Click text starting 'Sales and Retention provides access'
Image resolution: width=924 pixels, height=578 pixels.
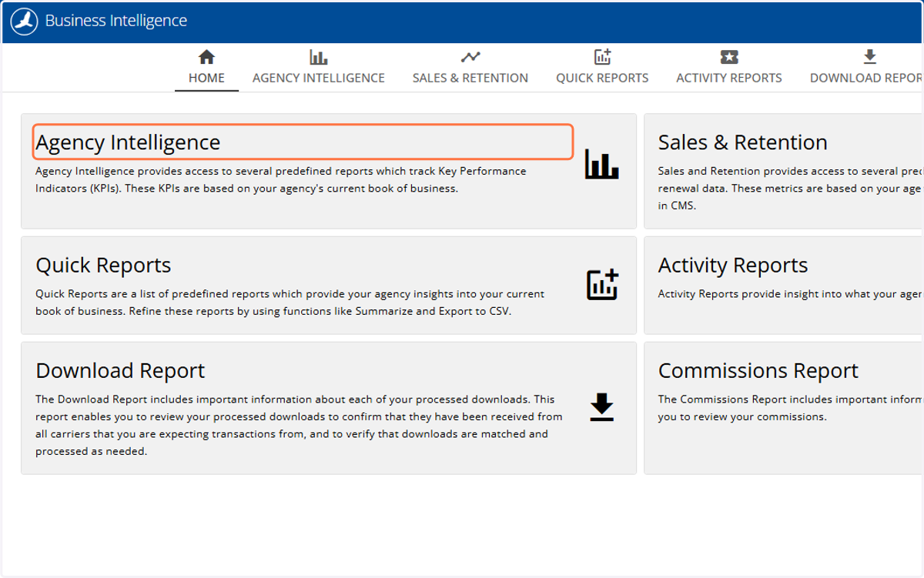tap(790, 189)
